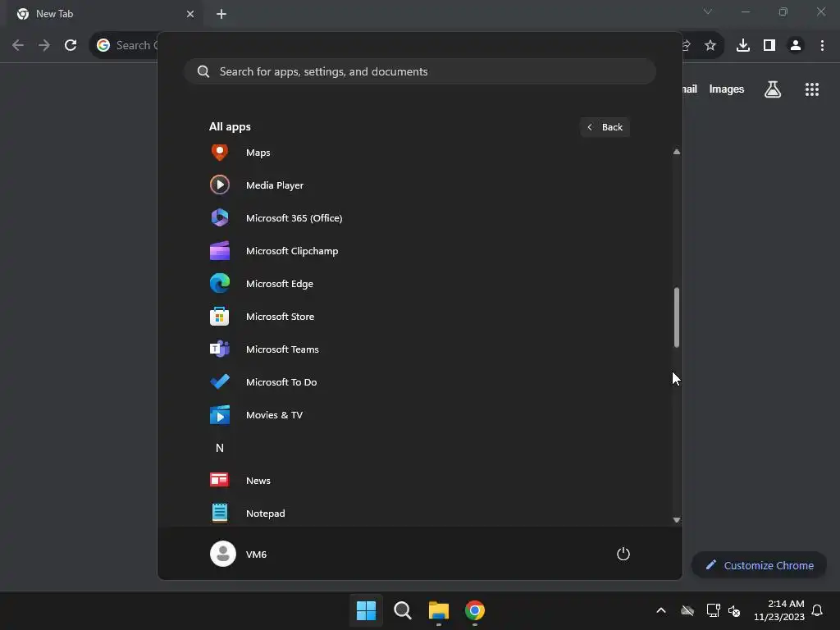Open a new tab with plus button
Screen dimensions: 840x630
coord(221,14)
